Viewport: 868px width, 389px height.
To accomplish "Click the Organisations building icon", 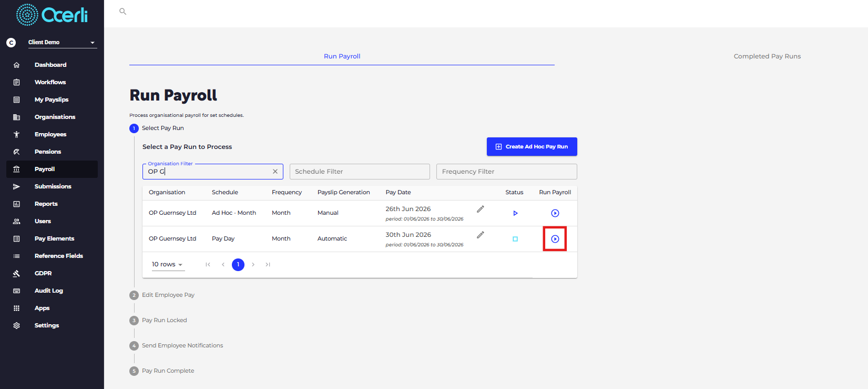I will [16, 117].
